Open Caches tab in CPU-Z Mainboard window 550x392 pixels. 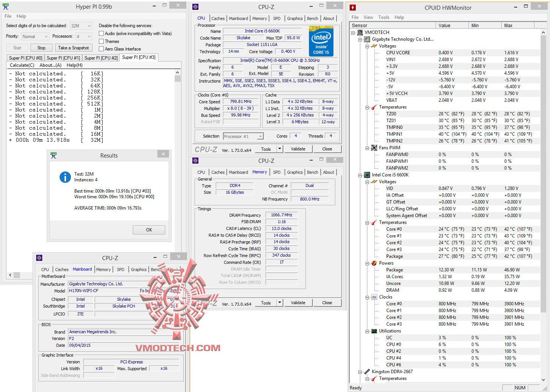[x=62, y=269]
